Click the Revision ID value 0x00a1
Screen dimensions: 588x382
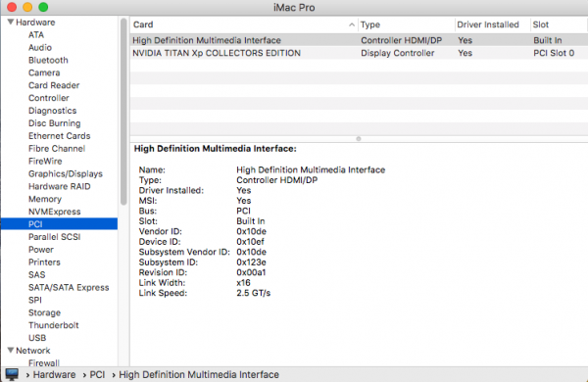point(251,272)
